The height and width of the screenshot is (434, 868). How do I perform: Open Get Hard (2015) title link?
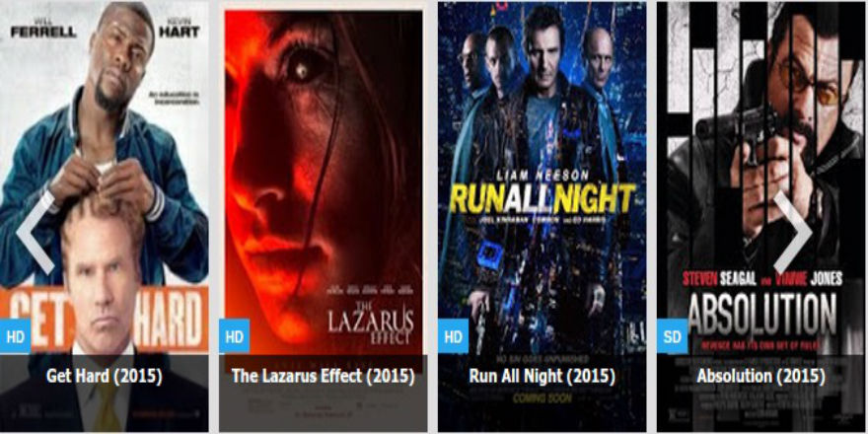tap(105, 377)
